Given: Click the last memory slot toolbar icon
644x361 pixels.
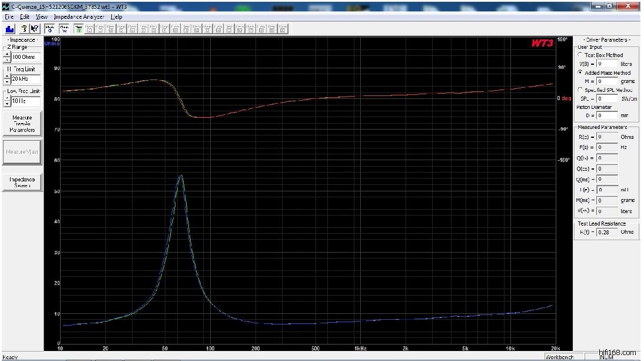Looking at the screenshot, I should coord(283,28).
